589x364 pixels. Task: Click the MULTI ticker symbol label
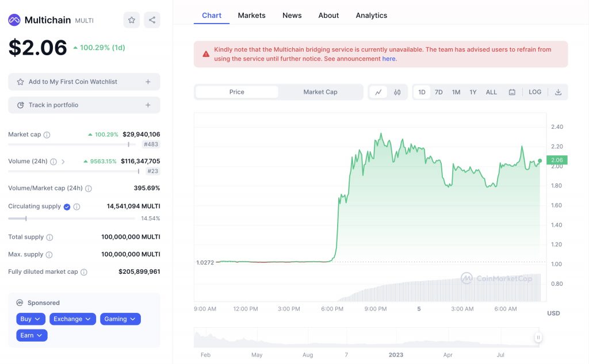(84, 21)
